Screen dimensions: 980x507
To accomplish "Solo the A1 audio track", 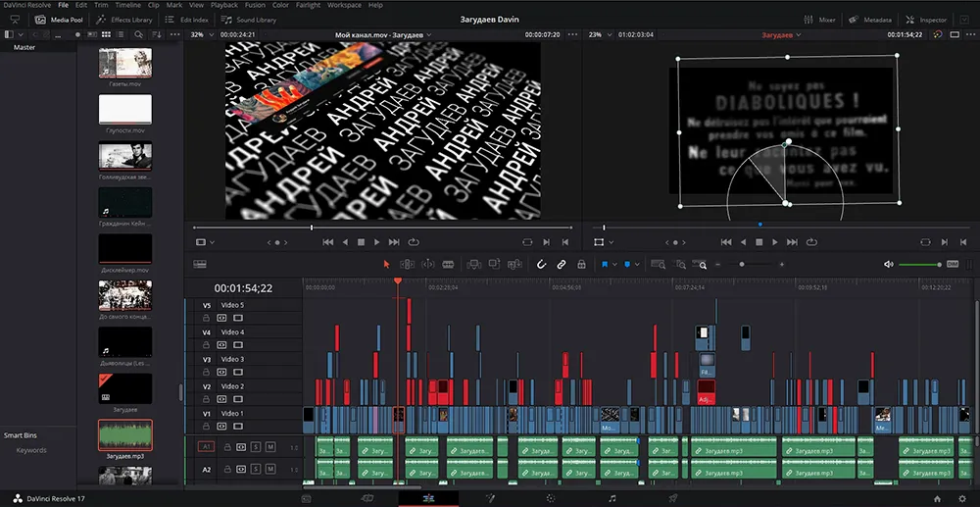I will tap(255, 447).
